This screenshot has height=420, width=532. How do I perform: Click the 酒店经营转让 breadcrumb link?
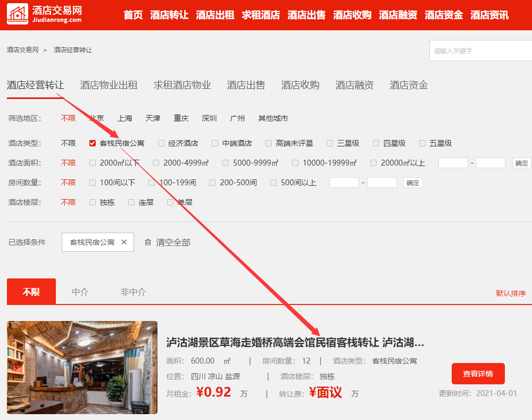[73, 50]
